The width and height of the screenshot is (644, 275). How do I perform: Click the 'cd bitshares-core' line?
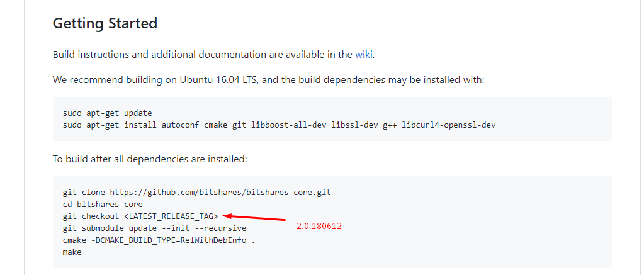(103, 204)
